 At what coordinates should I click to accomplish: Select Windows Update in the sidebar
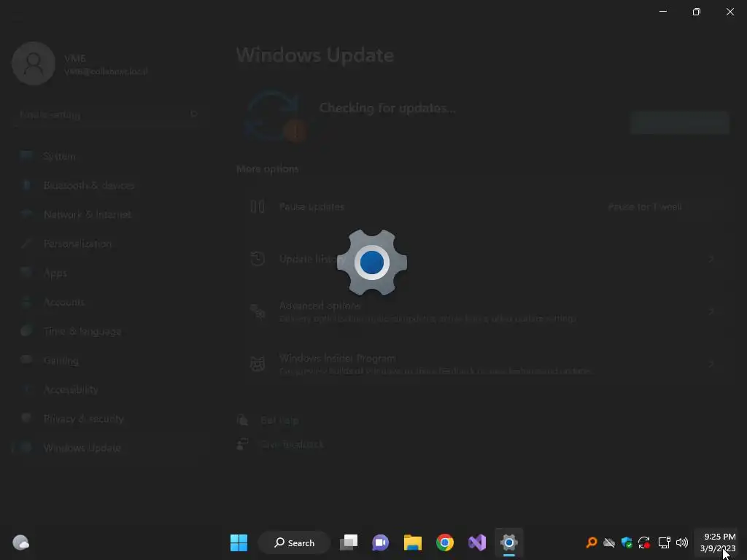click(109, 448)
